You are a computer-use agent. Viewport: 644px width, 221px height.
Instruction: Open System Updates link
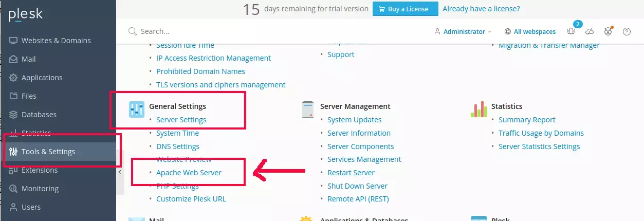pos(355,120)
